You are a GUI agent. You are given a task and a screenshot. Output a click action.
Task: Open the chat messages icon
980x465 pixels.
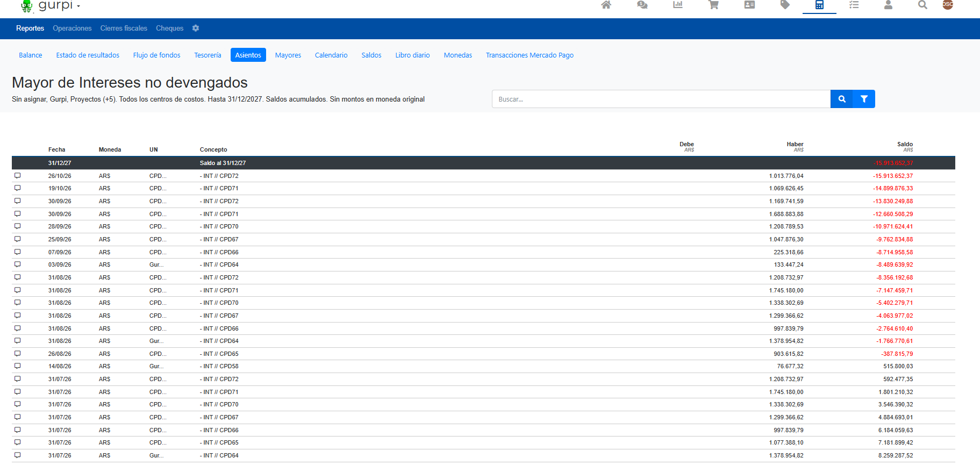[642, 5]
